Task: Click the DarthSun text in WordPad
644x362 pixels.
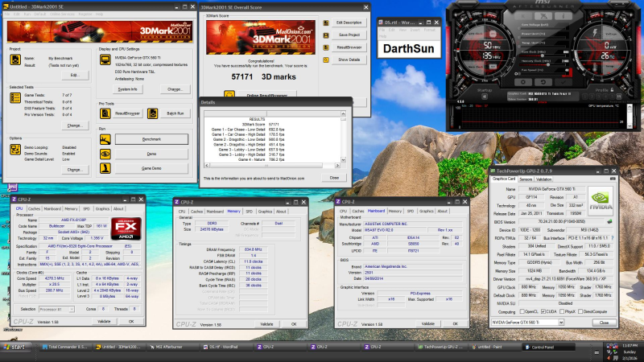Action: point(409,49)
